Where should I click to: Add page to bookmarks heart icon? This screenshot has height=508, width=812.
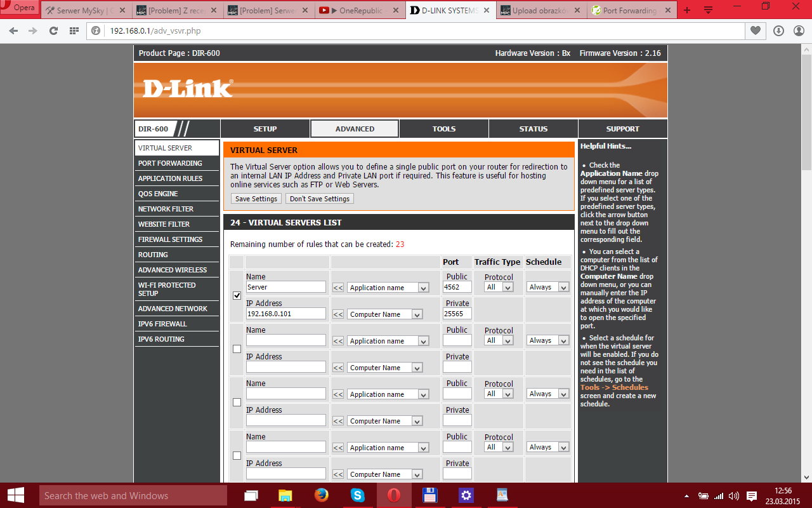(x=756, y=30)
